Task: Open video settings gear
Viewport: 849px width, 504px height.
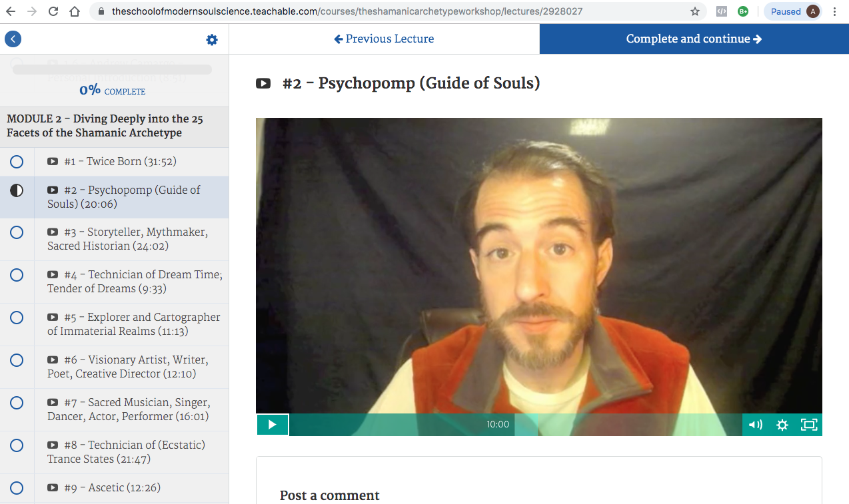Action: click(x=782, y=425)
